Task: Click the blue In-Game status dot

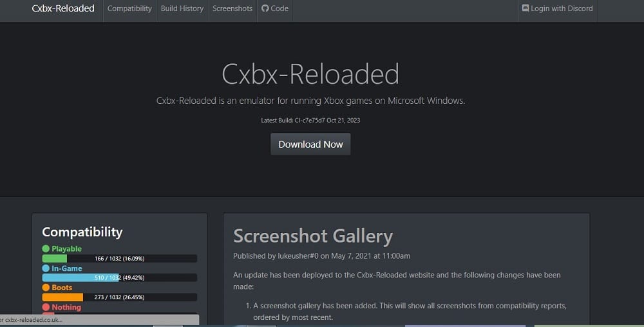Action: coord(46,268)
